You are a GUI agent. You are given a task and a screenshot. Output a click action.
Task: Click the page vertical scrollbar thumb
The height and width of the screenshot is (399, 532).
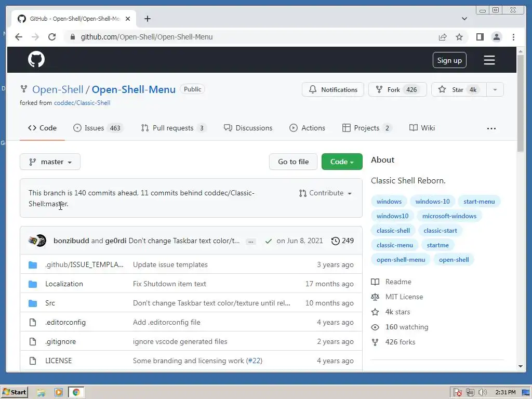(521, 103)
